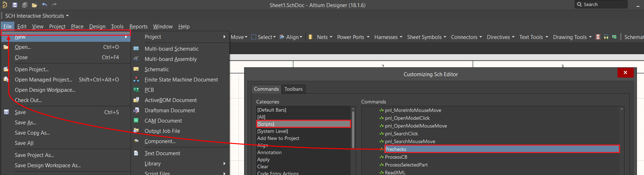Click the Undo arrow icon
Viewport: 644px width, 175px height.
[44, 5]
